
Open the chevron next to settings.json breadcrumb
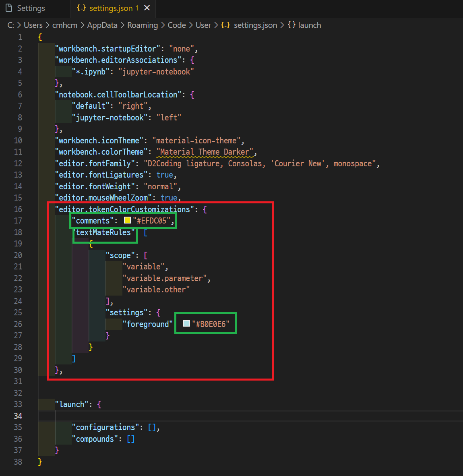(x=282, y=25)
